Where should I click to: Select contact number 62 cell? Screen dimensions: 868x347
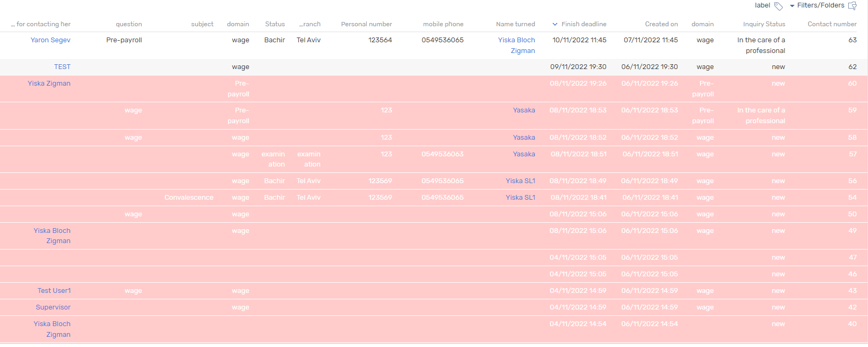[852, 67]
